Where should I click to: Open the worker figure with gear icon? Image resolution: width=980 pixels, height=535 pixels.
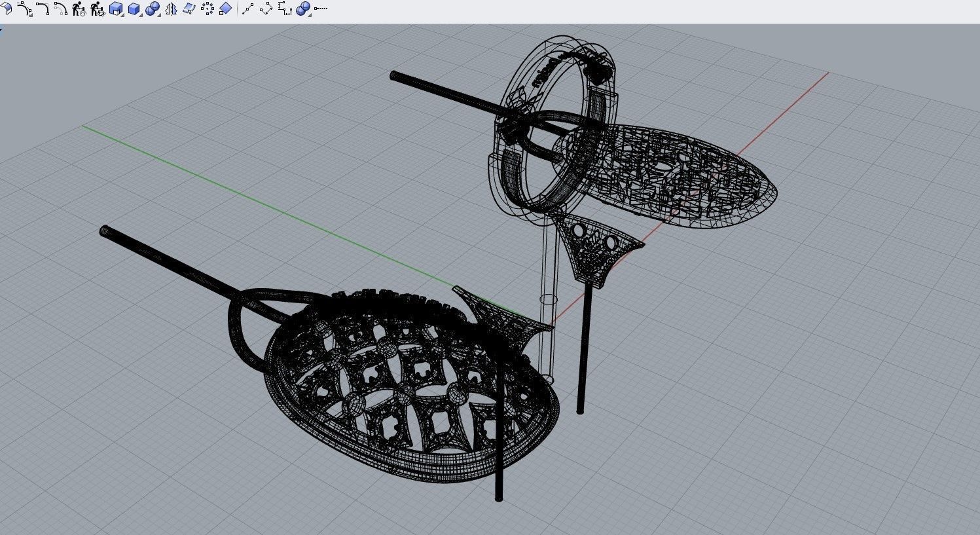coord(98,9)
